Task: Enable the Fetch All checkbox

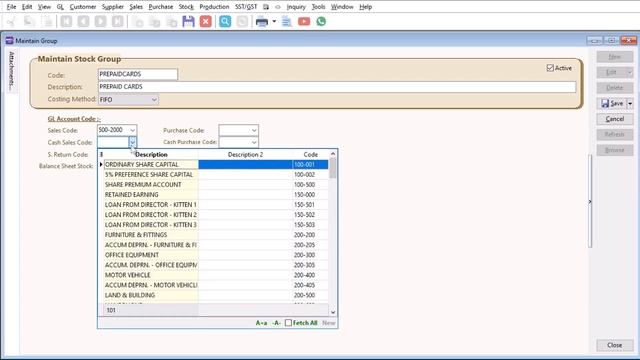Action: [x=288, y=323]
